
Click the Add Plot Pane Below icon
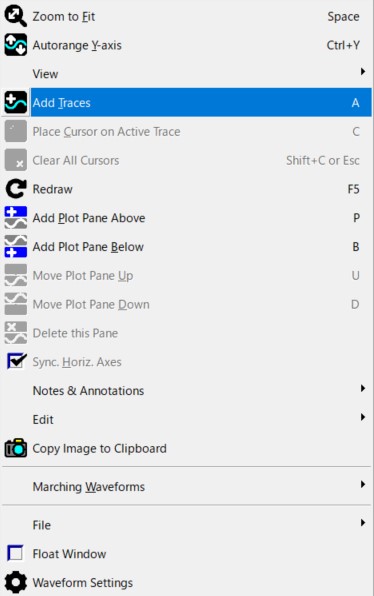coord(16,246)
